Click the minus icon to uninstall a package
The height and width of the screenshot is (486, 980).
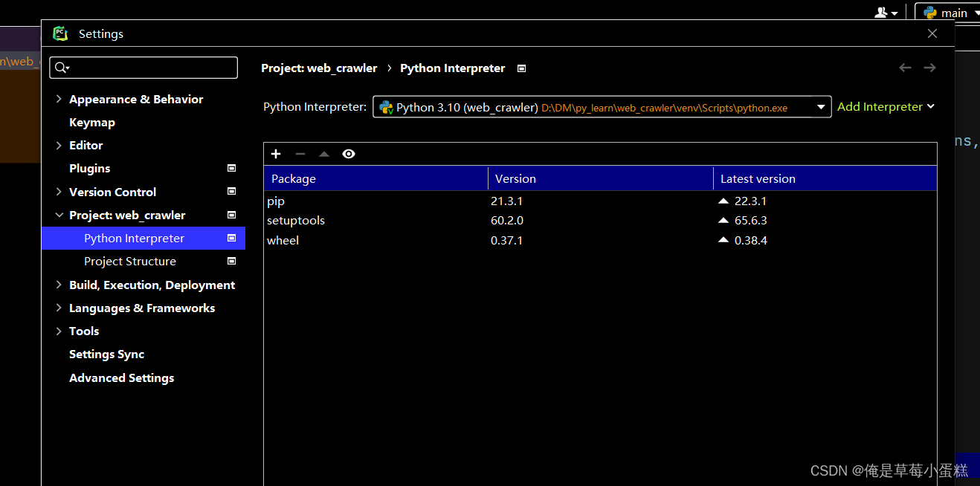(300, 154)
